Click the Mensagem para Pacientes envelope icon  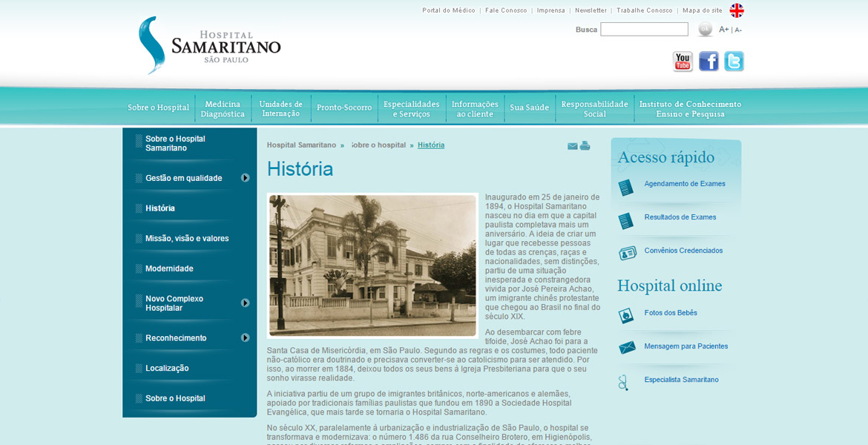click(627, 348)
